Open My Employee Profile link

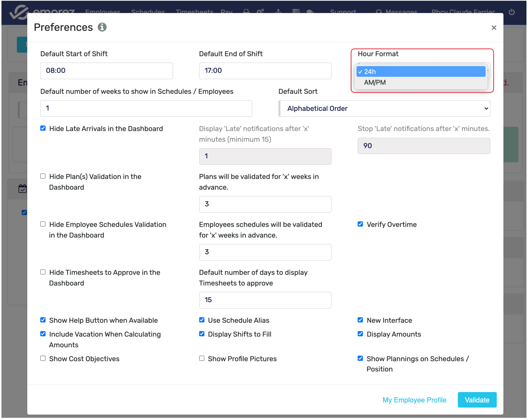(414, 400)
